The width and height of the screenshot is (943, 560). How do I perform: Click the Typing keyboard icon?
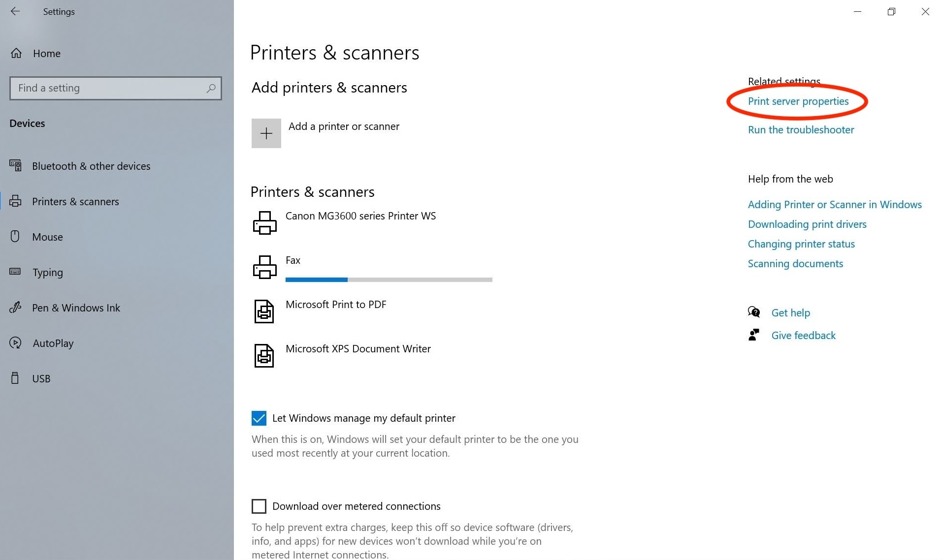(15, 271)
